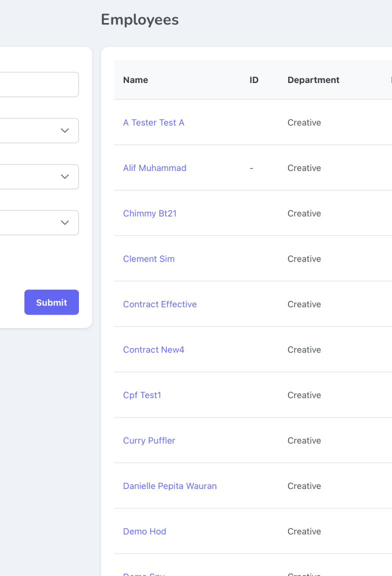Select the Cpf Test1 employee link
Viewport: 392px width, 576px height.
click(x=142, y=395)
